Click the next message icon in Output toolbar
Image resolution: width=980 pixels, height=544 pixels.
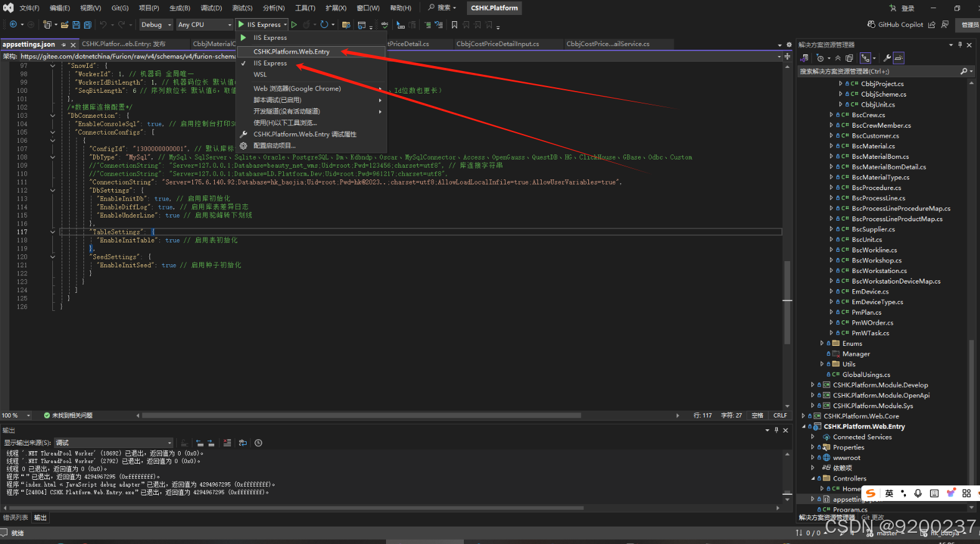pos(211,443)
